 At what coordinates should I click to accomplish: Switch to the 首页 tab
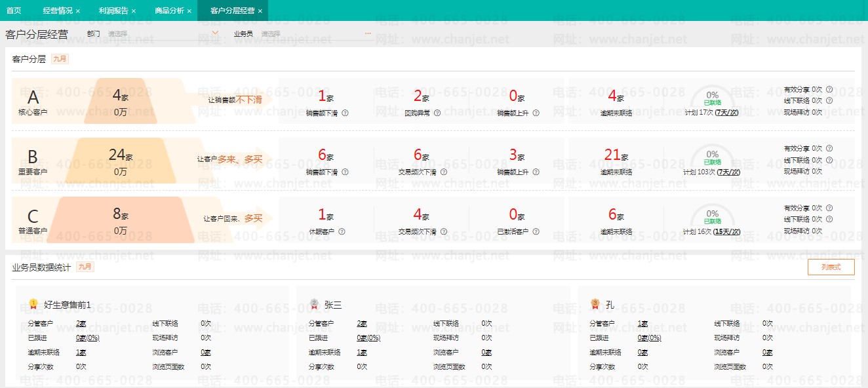(x=14, y=11)
